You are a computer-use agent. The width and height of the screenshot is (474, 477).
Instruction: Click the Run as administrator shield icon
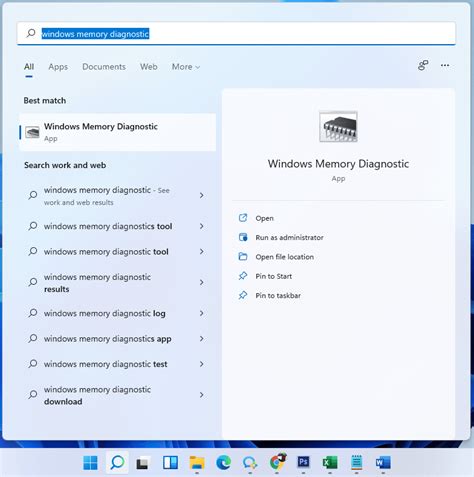pos(243,237)
